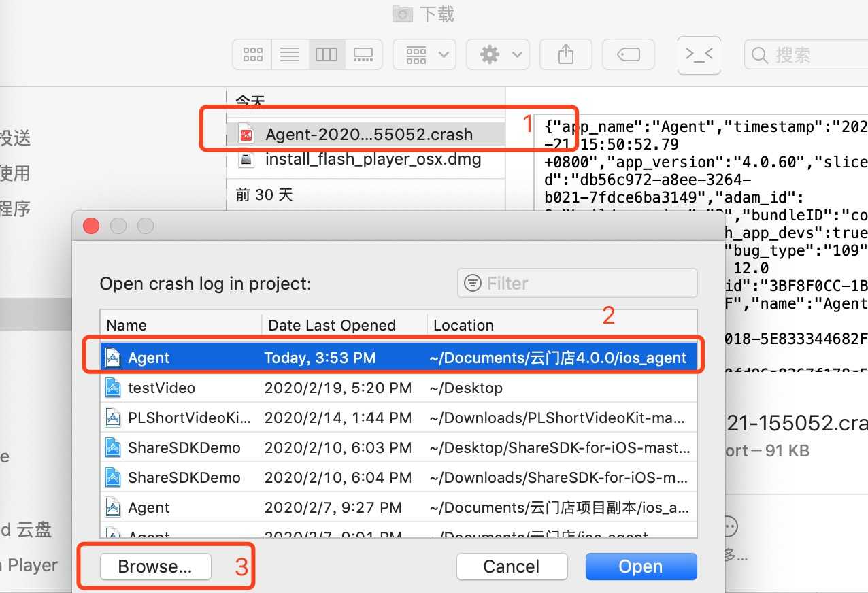
Task: Select the testVideo project row
Action: tap(399, 388)
